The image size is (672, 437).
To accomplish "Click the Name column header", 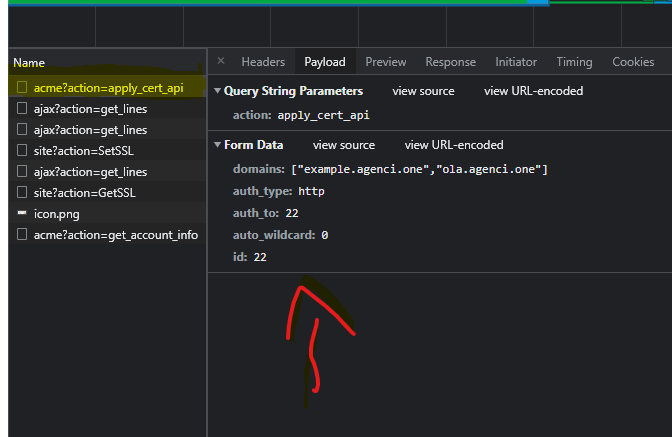I will coord(29,62).
